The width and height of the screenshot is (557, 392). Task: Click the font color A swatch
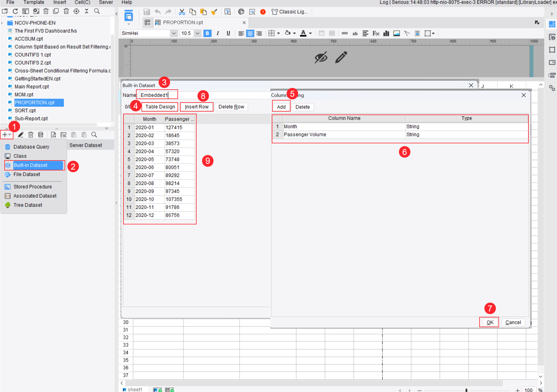tap(303, 33)
